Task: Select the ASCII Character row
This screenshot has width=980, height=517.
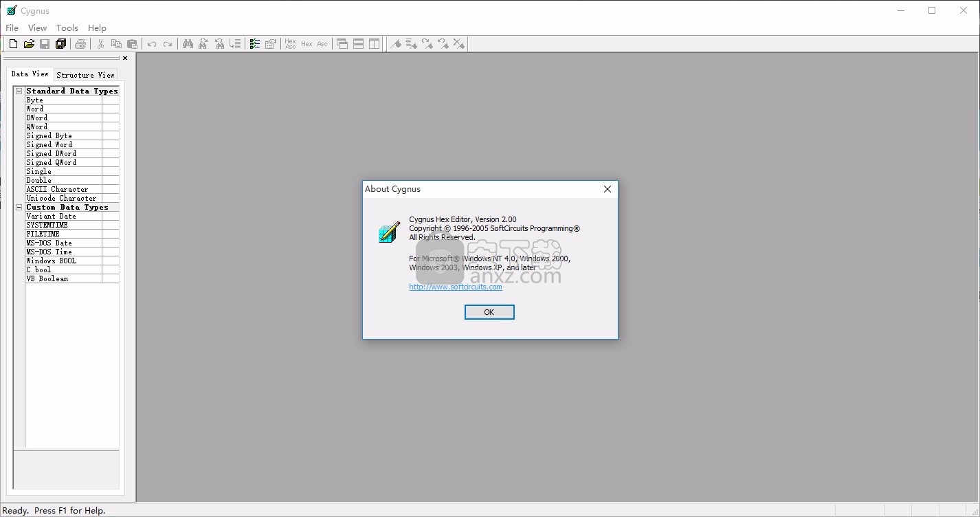Action: pyautogui.click(x=72, y=189)
